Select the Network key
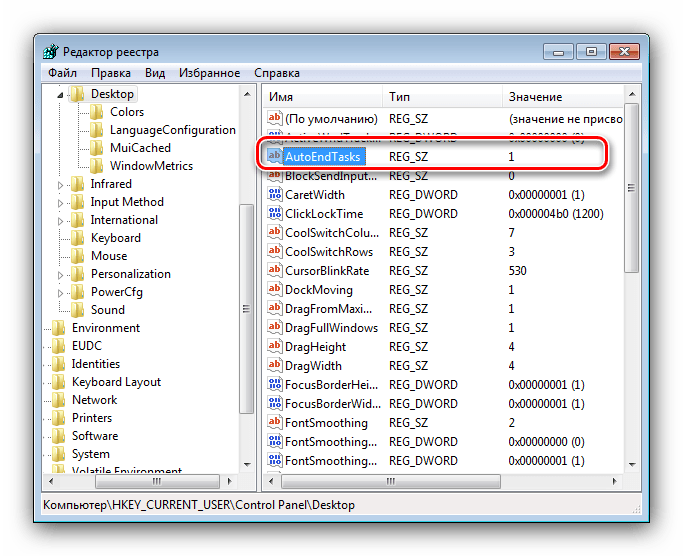The image size is (683, 556). 95,400
